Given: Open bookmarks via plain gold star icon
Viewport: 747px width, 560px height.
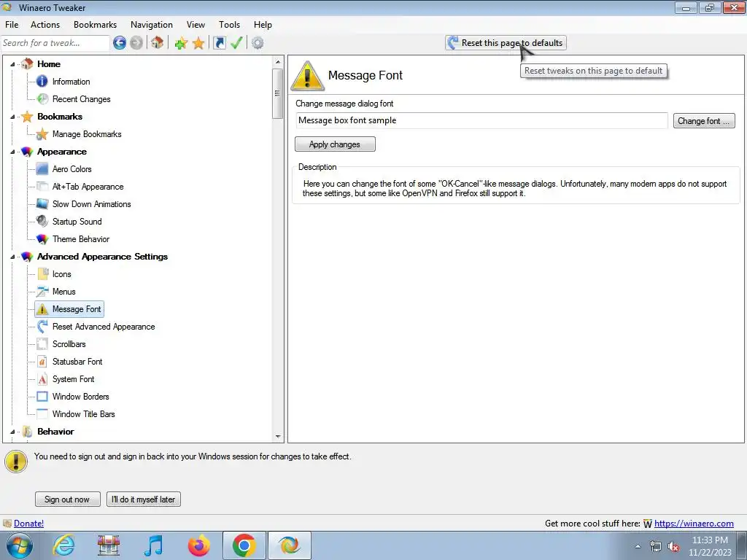Looking at the screenshot, I should point(198,43).
